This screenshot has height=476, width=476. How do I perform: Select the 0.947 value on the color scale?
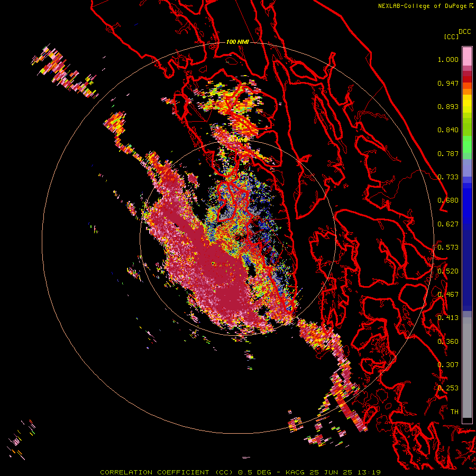448,83
